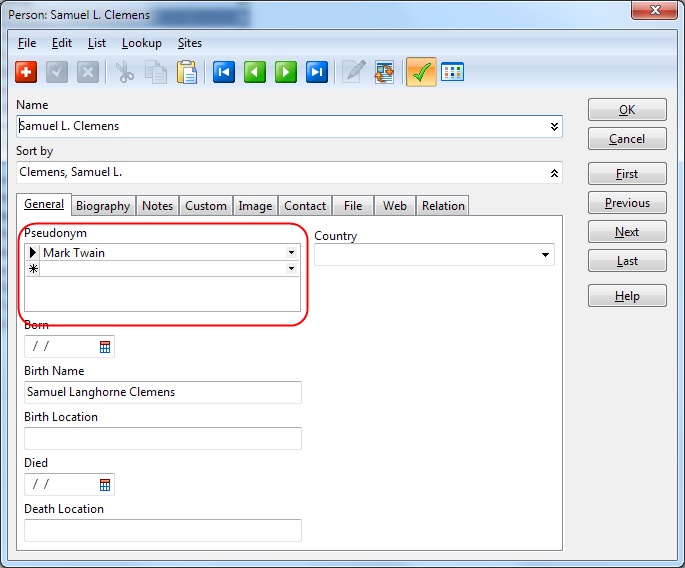Open the Edit menu
This screenshot has height=568, width=685.
pyautogui.click(x=62, y=43)
